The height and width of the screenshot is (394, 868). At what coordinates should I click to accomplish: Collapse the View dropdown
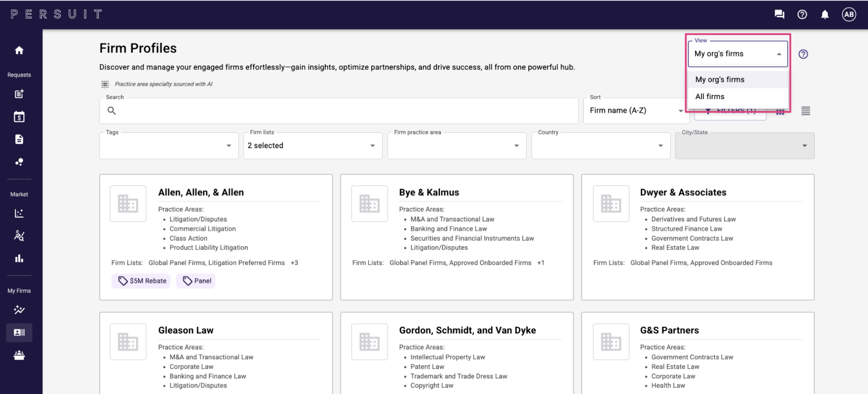click(x=779, y=54)
